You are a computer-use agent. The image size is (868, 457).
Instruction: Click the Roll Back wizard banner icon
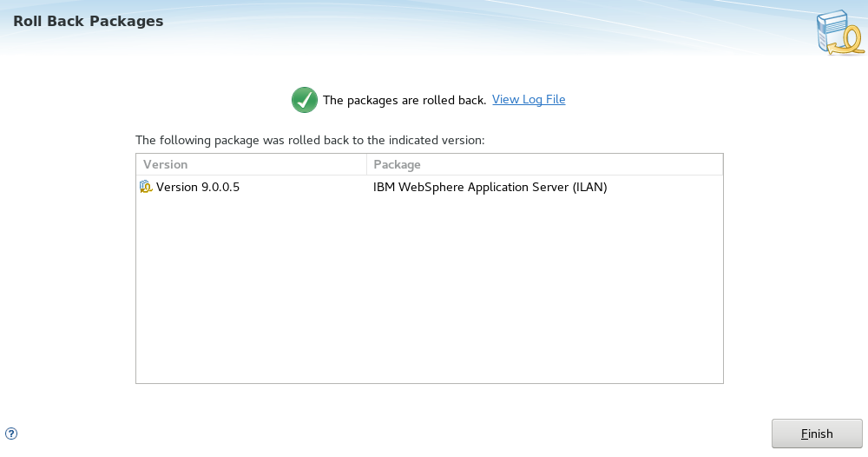(x=839, y=33)
